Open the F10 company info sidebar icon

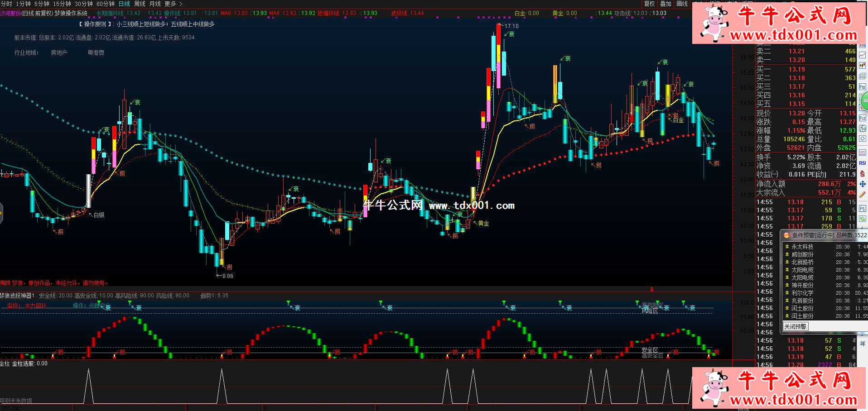[863, 86]
